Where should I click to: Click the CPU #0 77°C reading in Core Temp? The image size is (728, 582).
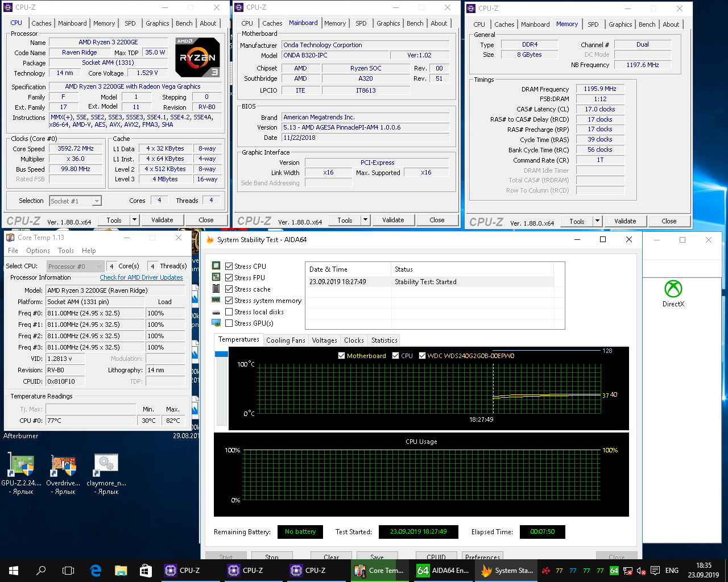(x=91, y=421)
